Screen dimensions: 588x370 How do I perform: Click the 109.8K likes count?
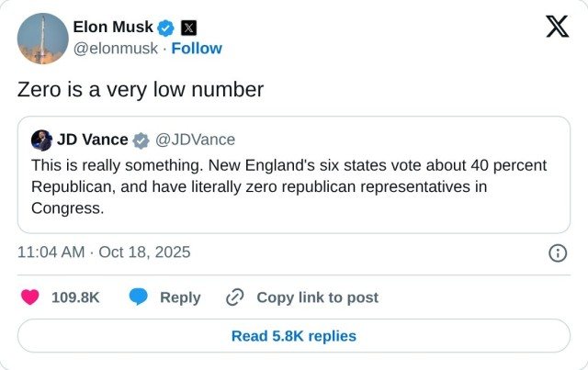coord(75,297)
